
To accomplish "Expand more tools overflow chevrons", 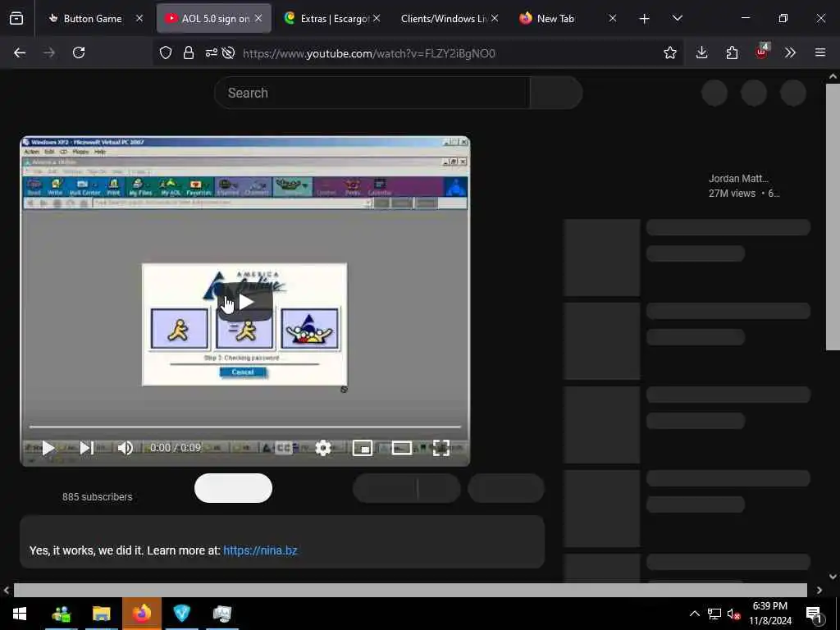I will point(790,52).
